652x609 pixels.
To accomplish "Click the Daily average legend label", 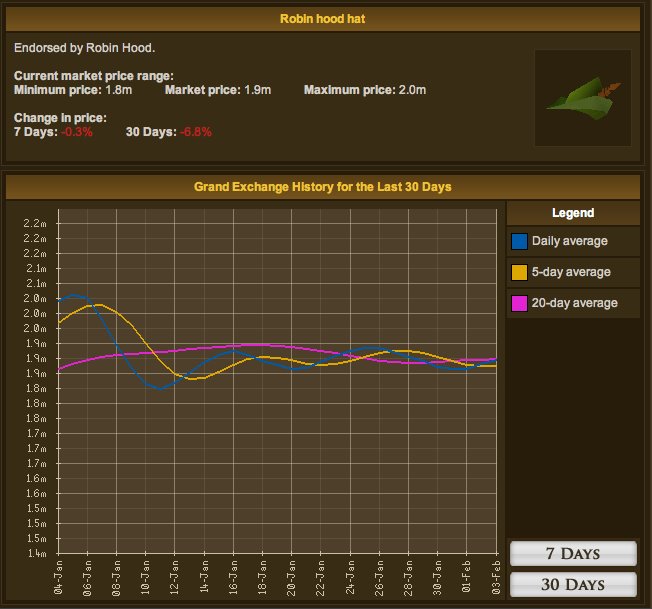I will [x=570, y=241].
